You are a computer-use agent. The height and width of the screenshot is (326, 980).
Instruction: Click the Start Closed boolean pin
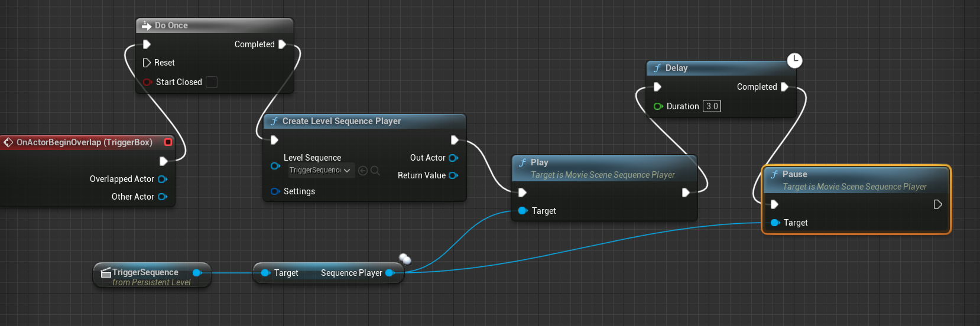point(147,82)
